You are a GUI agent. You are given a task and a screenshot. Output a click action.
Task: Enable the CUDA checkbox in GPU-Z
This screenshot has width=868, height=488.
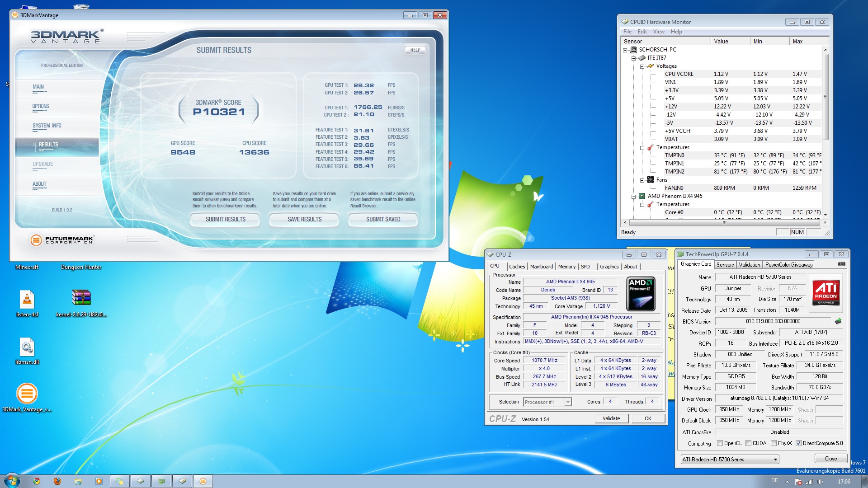749,443
